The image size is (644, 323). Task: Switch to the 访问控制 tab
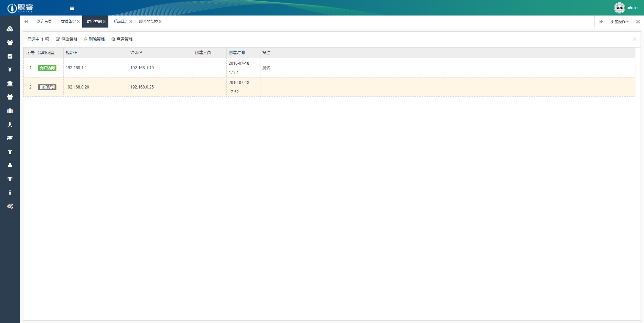pyautogui.click(x=94, y=22)
